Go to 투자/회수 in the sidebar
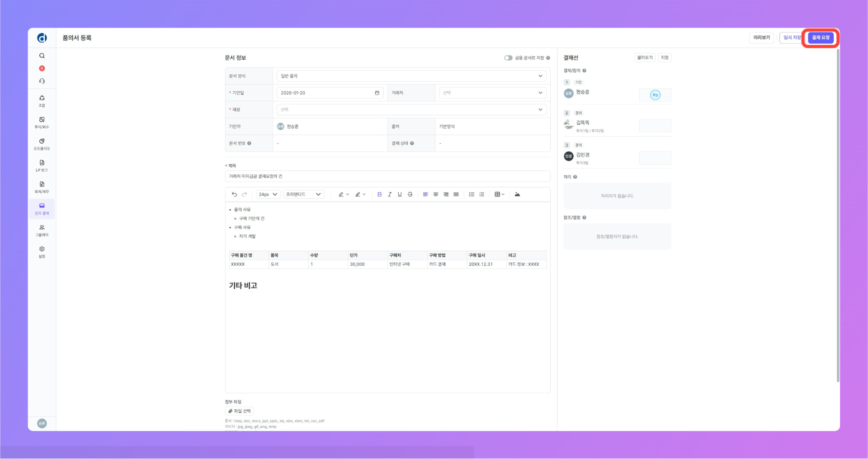Viewport: 868px width, 459px height. (42, 123)
